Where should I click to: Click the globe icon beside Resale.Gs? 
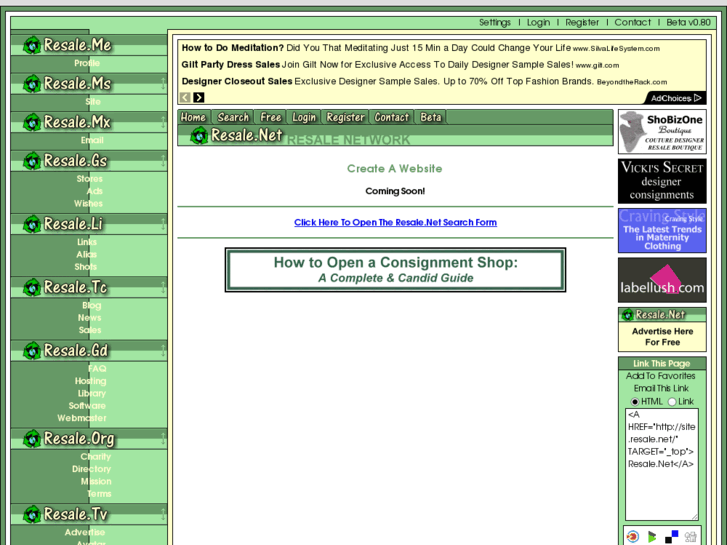click(x=32, y=161)
